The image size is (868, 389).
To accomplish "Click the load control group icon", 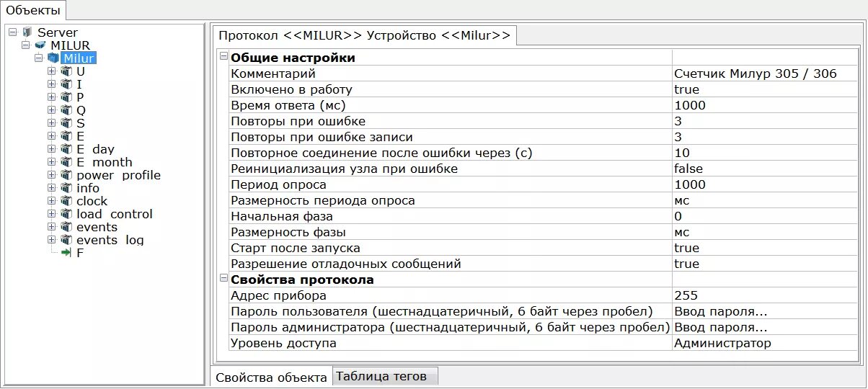I will pos(66,214).
